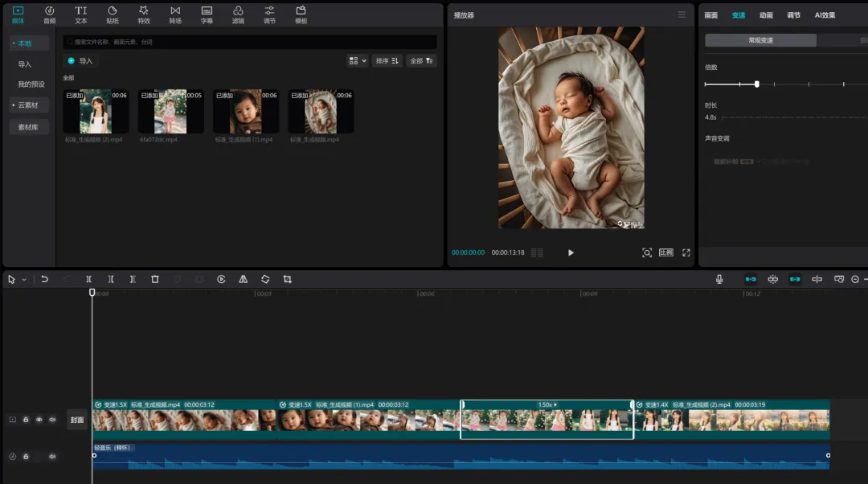Open the 排序 sort dropdown

387,61
